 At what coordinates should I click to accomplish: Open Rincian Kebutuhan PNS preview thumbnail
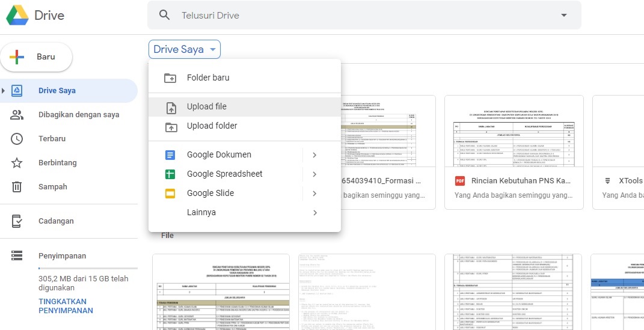click(x=514, y=132)
